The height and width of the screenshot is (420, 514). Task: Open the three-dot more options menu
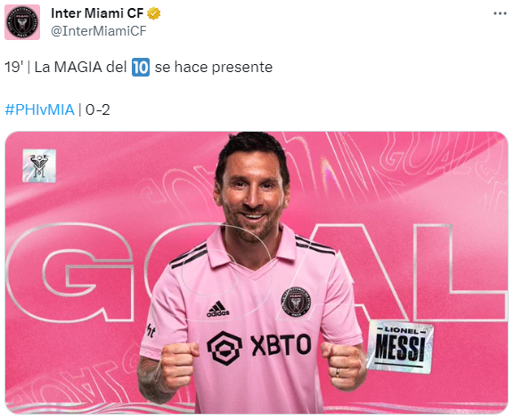point(500,13)
